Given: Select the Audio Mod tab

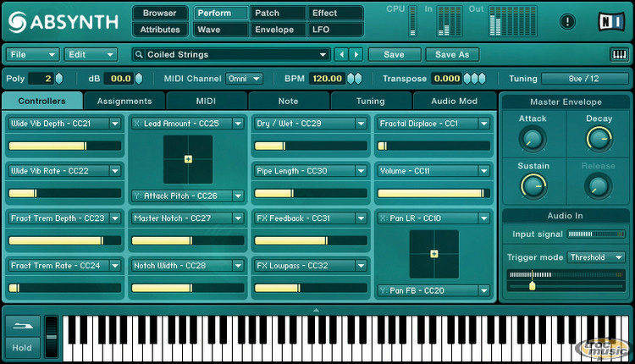Looking at the screenshot, I should tap(455, 101).
